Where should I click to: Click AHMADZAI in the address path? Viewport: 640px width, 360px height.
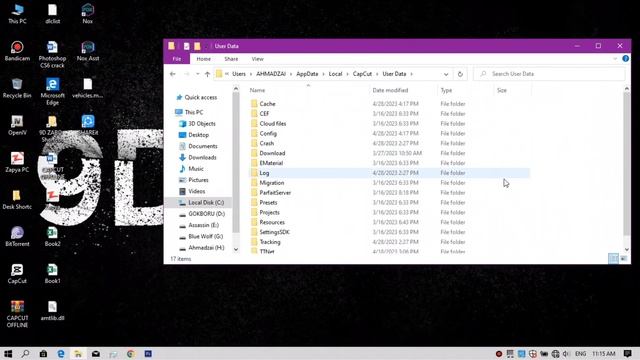point(271,74)
